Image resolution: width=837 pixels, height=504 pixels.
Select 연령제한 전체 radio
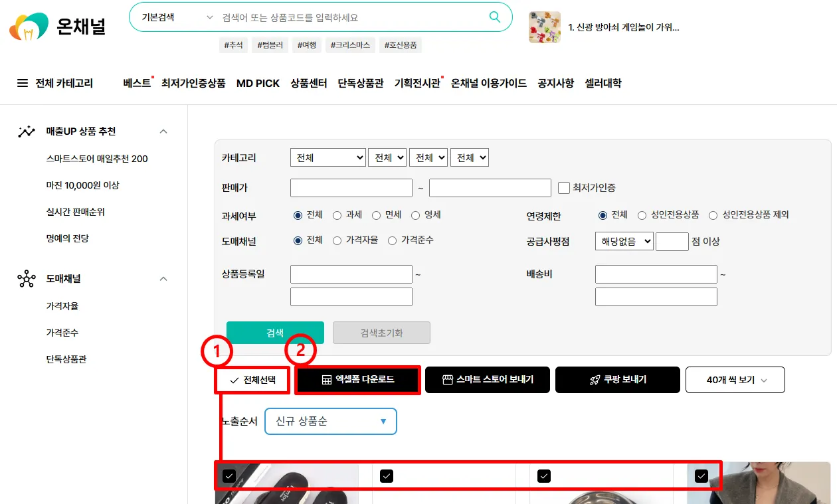click(x=603, y=215)
